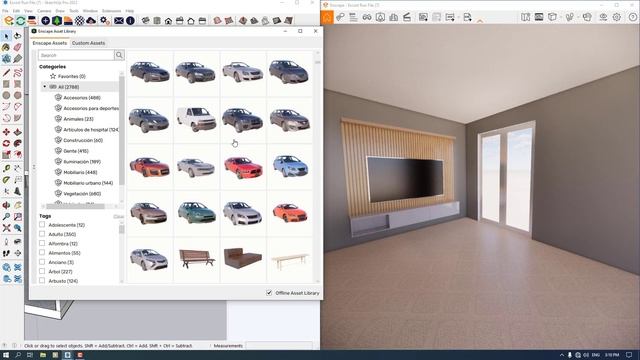The image size is (640, 360).
Task: Select the SketchUp Zoom magnifier tool
Action: (6, 217)
